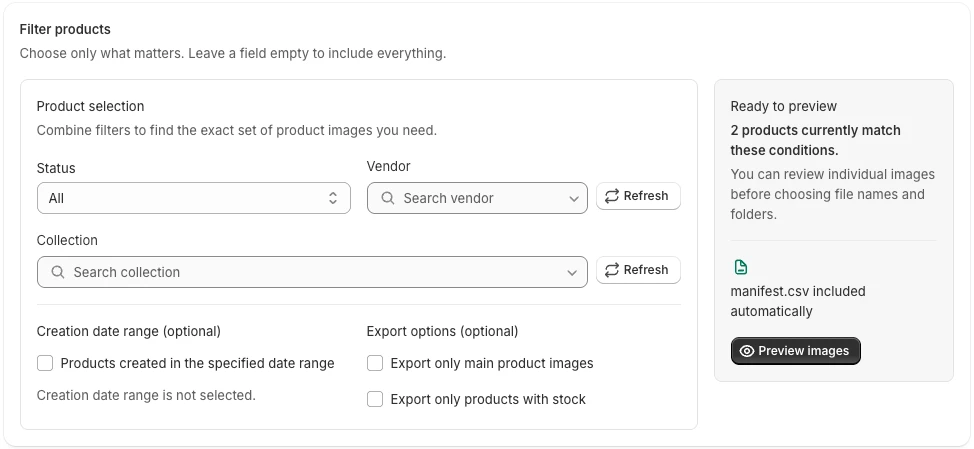Screen dimensions: 974x449
Task: Enable Products created in the specified date range
Action: (45, 363)
